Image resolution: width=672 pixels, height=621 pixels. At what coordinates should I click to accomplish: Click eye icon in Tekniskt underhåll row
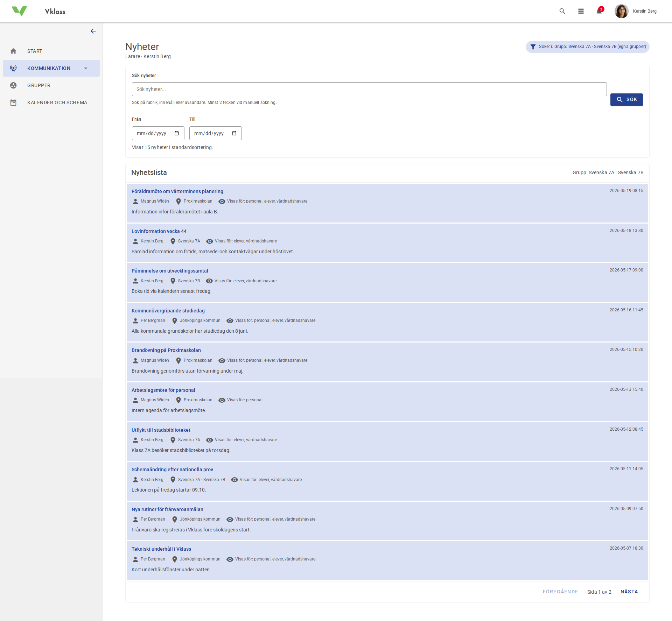(x=230, y=559)
